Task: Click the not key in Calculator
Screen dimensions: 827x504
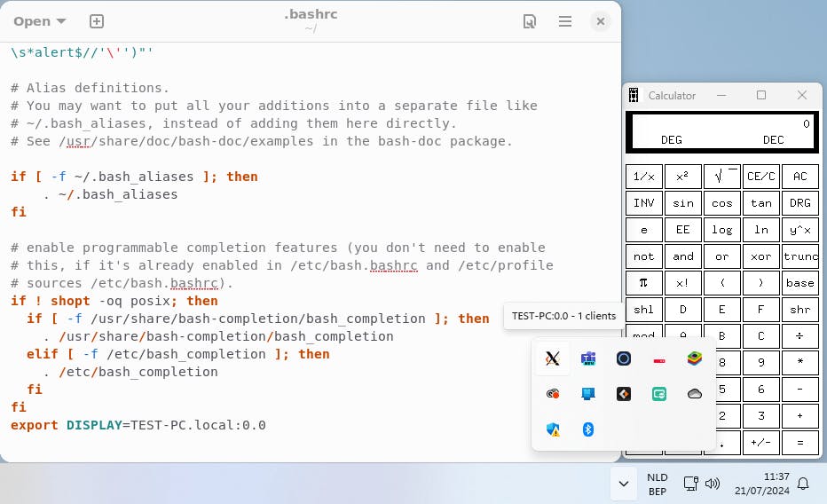Action: [644, 256]
